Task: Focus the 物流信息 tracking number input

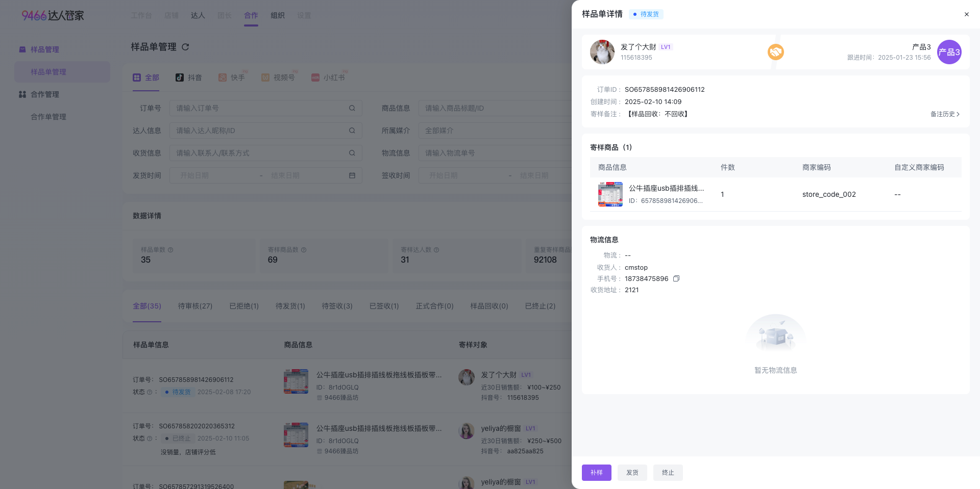Action: click(495, 153)
